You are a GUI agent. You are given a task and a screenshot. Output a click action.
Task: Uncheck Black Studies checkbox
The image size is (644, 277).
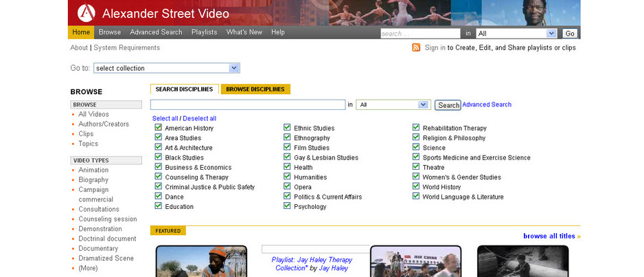tap(159, 157)
